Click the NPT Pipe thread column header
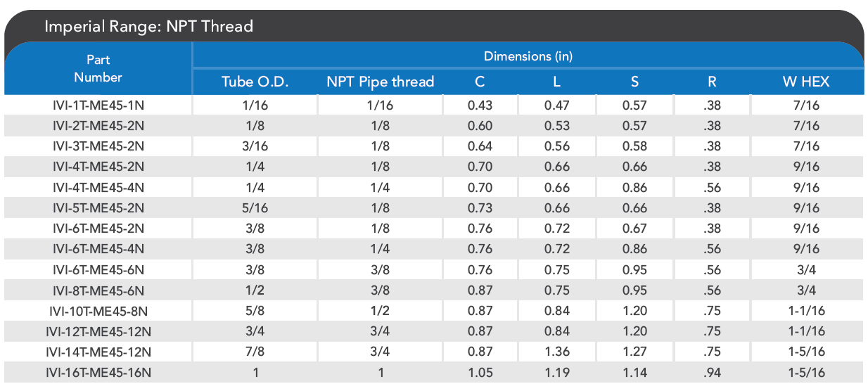This screenshot has height=391, width=868. (381, 82)
